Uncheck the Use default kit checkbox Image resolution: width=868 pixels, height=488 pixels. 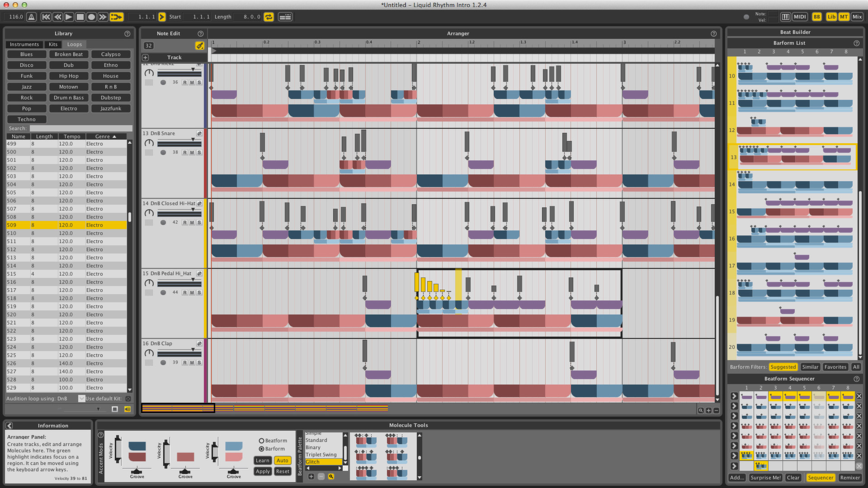(82, 399)
